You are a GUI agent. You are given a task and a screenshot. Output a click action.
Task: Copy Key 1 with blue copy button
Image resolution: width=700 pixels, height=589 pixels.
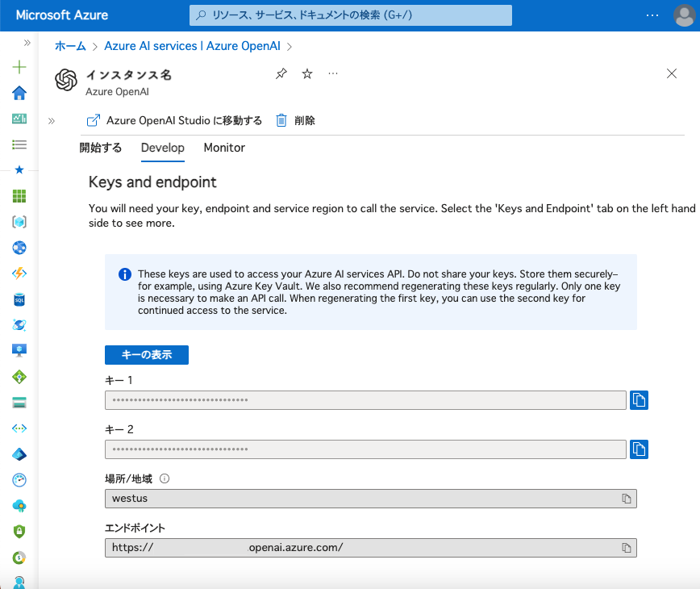tap(639, 400)
